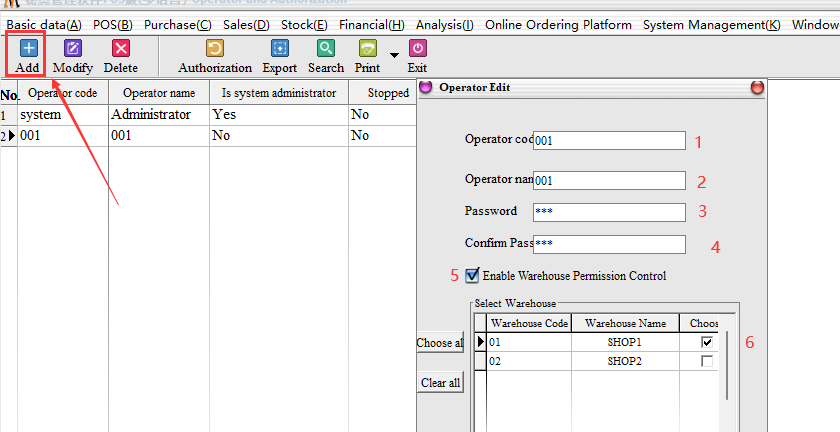Open the Basic data menu

pos(44,24)
